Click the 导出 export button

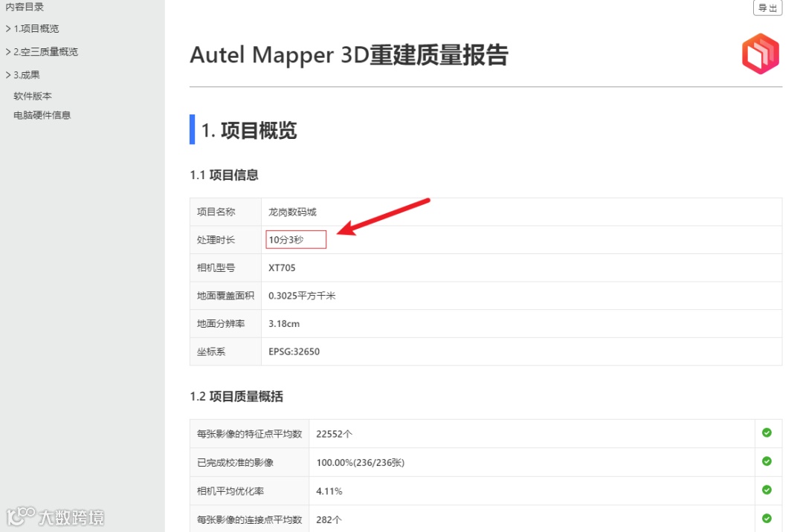pos(767,7)
